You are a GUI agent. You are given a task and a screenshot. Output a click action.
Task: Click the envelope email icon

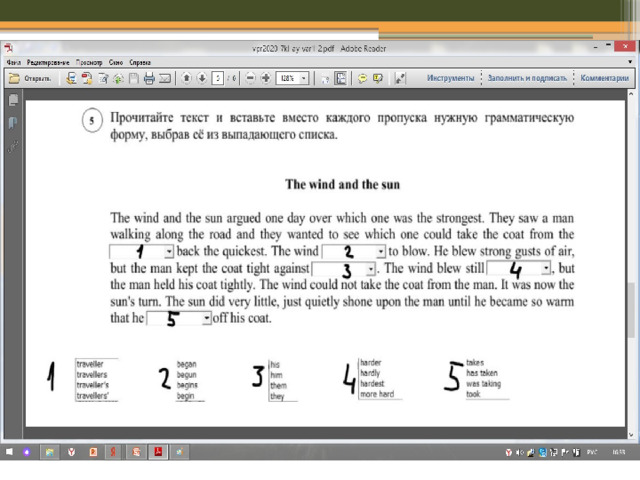click(x=165, y=78)
